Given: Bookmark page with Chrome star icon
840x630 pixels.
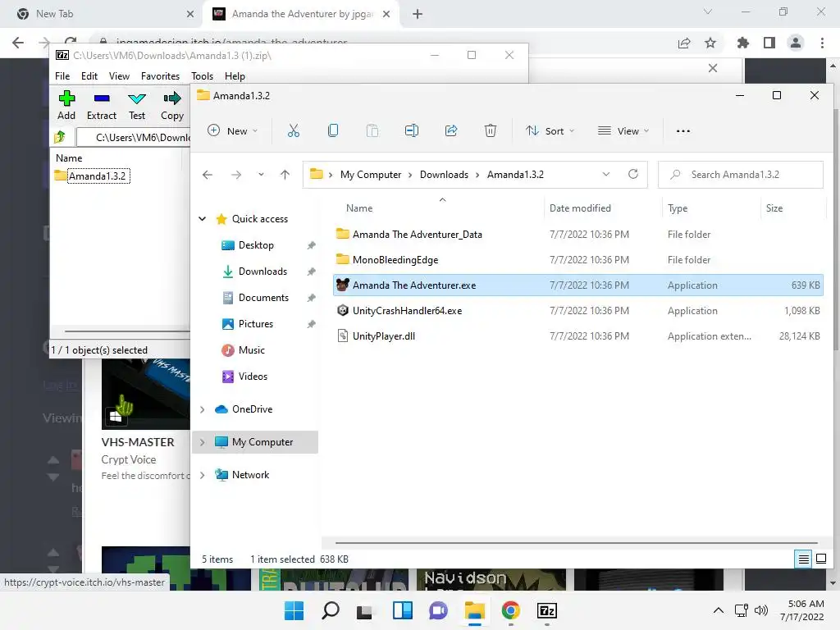Looking at the screenshot, I should [710, 43].
